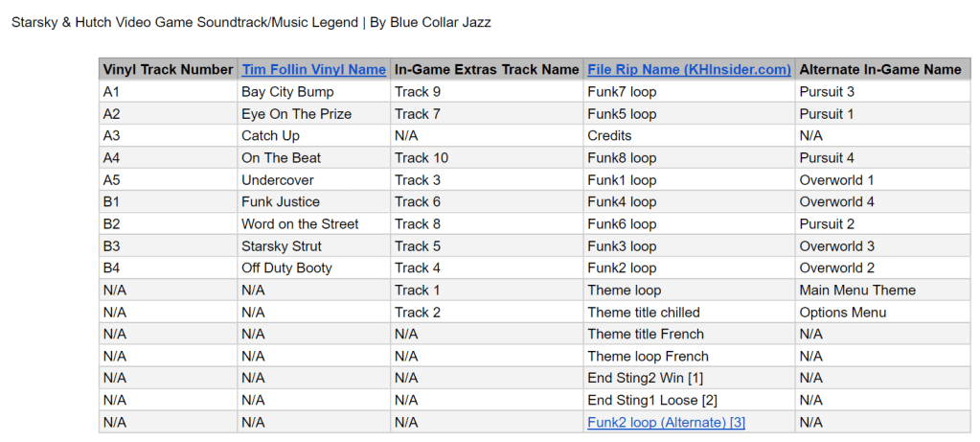The image size is (980, 442).
Task: Select the Main Menu Theme cell
Action: 857,291
